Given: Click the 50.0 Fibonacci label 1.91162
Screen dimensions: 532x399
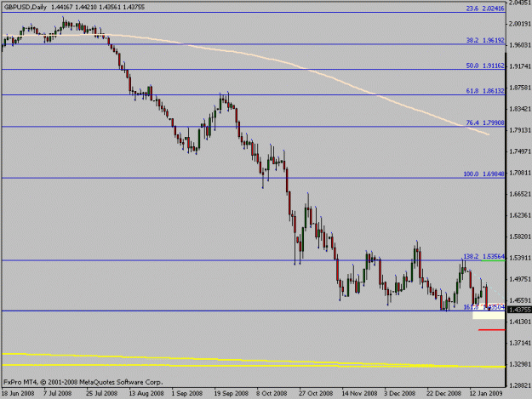Looking at the screenshot, I should (485, 66).
